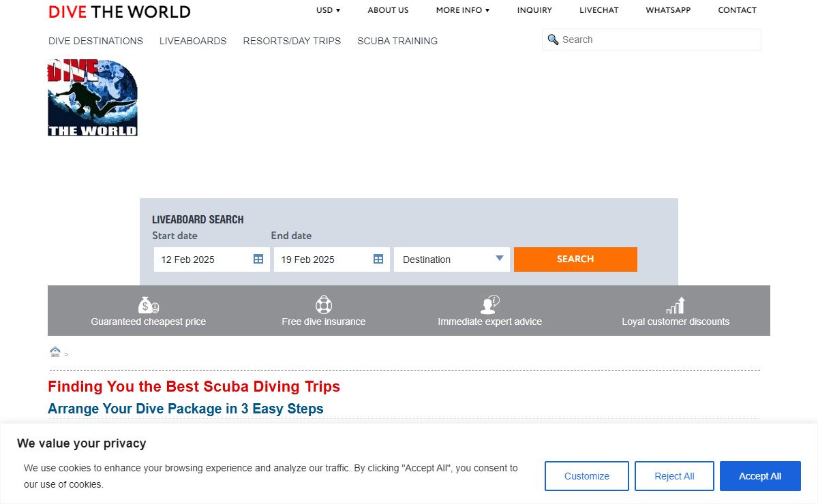The width and height of the screenshot is (818, 504).
Task: Click the expert advice person icon
Action: tap(489, 304)
